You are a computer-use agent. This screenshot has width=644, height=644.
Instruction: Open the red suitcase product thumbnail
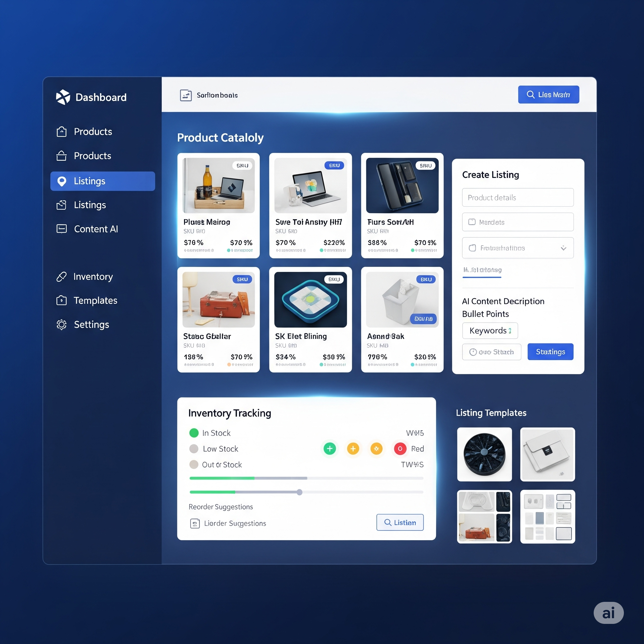click(x=218, y=300)
